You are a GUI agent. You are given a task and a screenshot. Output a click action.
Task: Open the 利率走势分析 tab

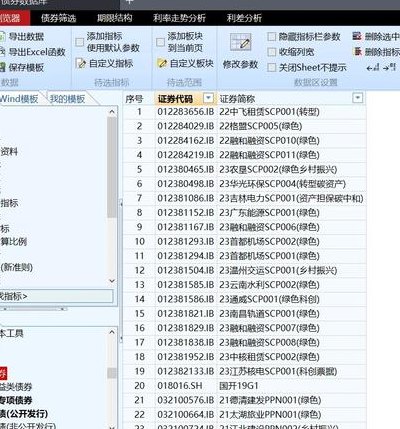pos(179,18)
